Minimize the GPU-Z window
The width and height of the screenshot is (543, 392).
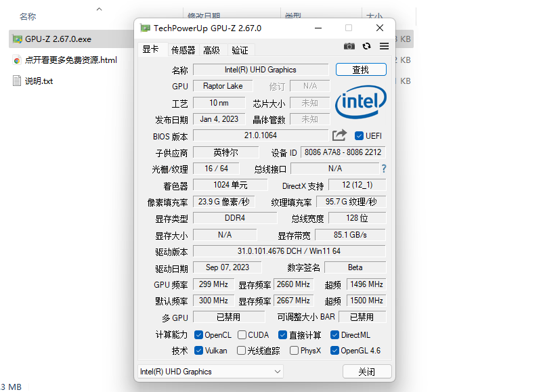click(318, 28)
